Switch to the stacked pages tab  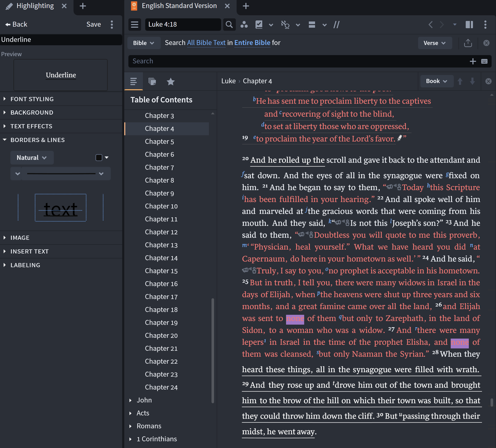(x=152, y=81)
